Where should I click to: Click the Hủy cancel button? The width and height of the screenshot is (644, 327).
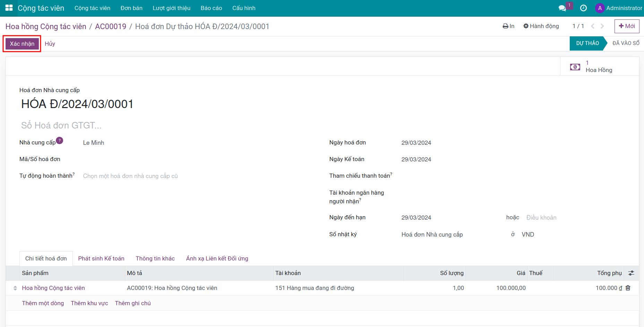pos(50,44)
